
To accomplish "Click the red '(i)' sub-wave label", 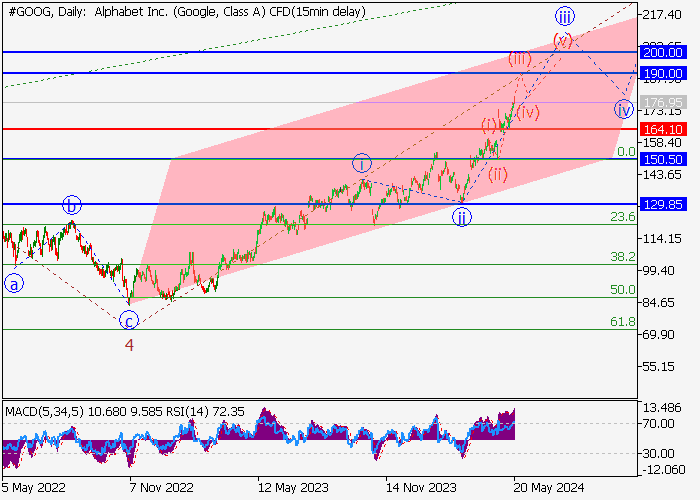I will coord(489,125).
